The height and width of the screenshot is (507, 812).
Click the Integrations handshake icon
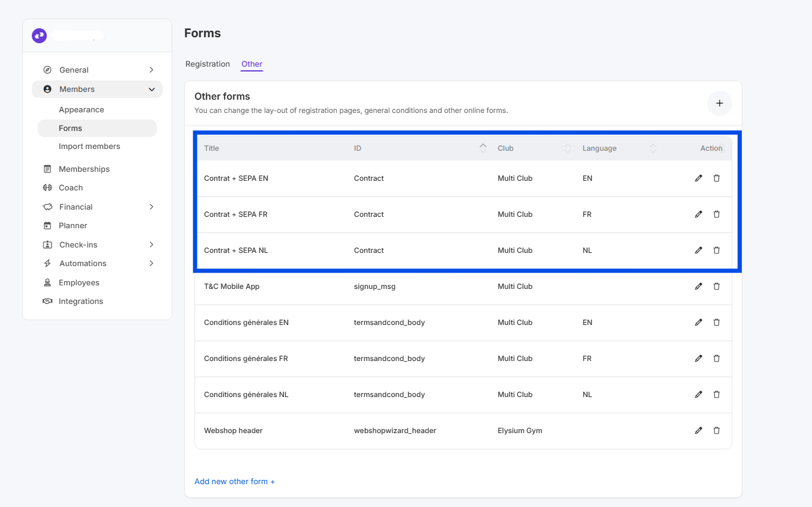pos(47,302)
